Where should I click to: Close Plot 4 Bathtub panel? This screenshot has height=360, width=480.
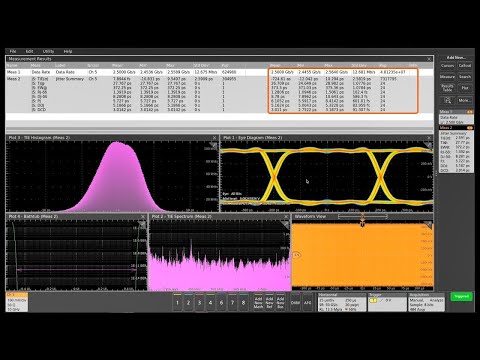(143, 217)
